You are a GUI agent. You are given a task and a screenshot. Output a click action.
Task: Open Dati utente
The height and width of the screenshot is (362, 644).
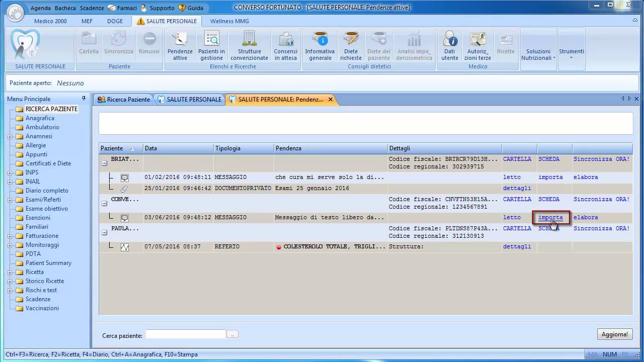(450, 46)
